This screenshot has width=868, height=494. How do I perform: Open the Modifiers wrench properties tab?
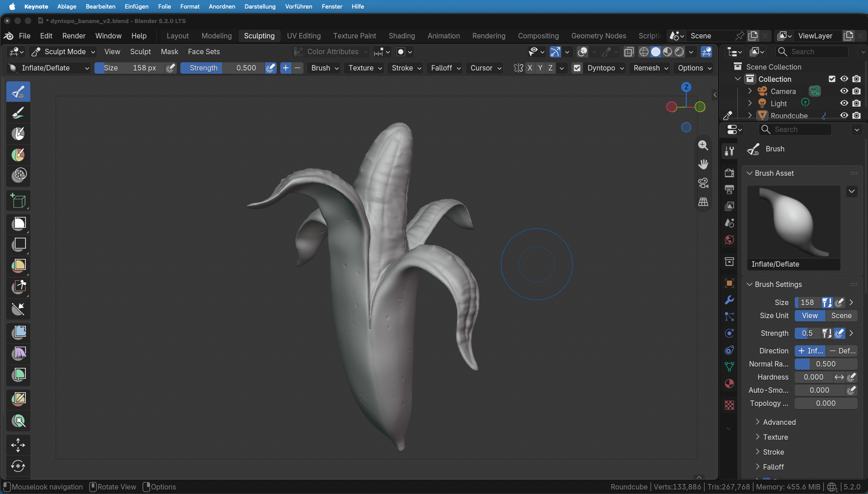(x=729, y=300)
